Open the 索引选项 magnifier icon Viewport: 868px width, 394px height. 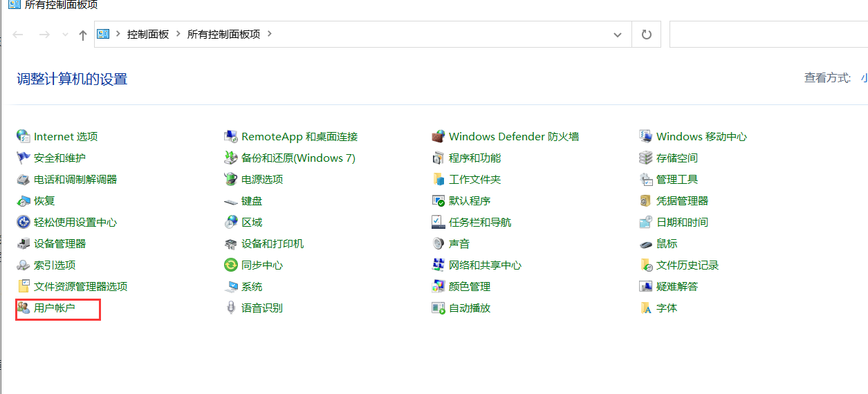[x=24, y=265]
